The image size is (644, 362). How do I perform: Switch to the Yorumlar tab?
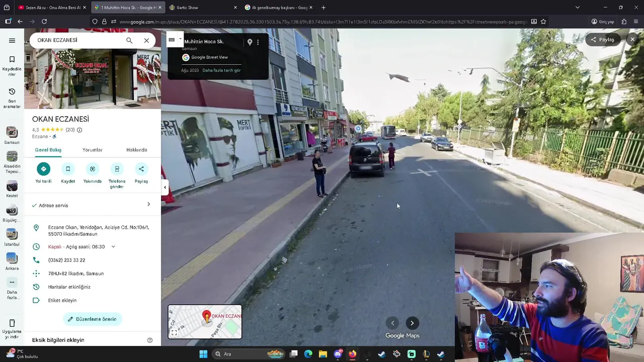[93, 150]
